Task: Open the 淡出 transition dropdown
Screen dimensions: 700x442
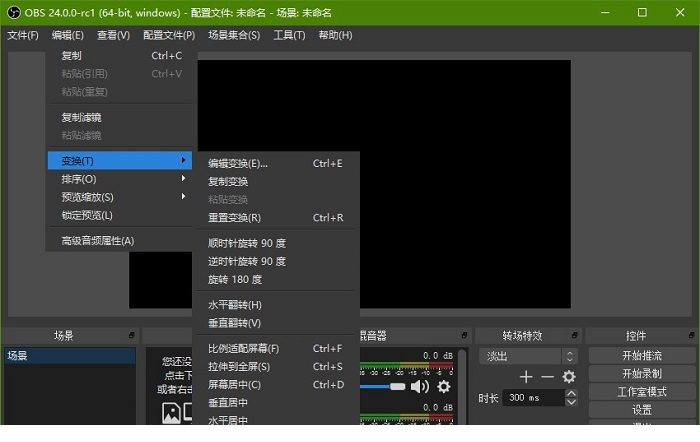Action: [529, 356]
